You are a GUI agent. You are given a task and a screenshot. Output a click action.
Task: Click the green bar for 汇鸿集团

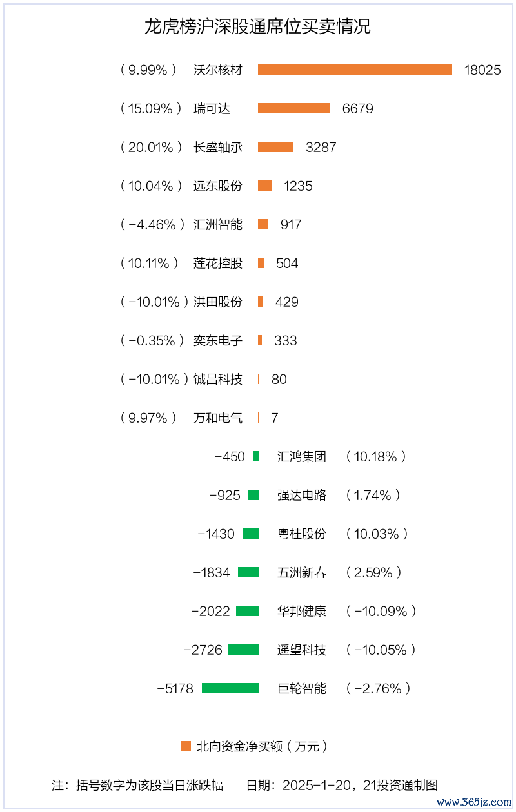click(x=255, y=456)
